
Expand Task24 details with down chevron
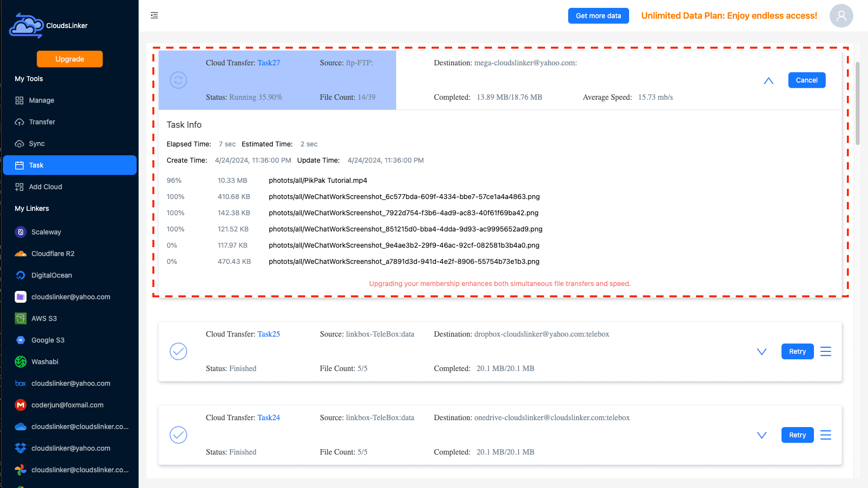[762, 435]
